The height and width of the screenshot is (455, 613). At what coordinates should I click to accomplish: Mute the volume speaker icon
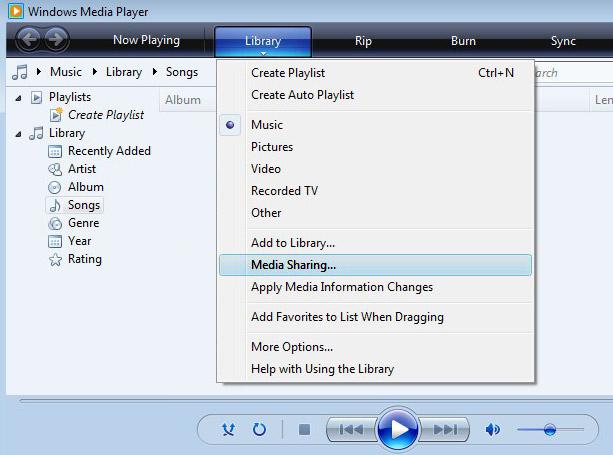pyautogui.click(x=492, y=430)
